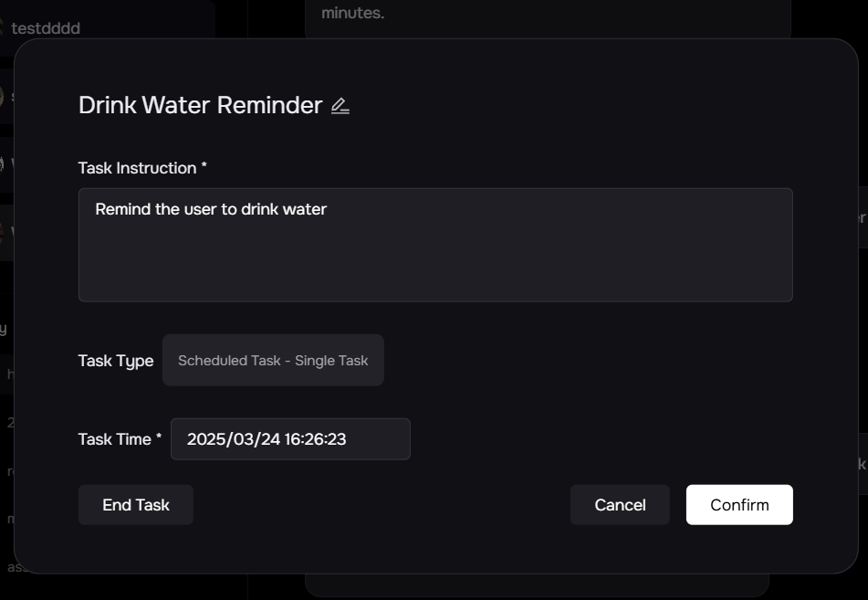The width and height of the screenshot is (868, 600).
Task: Click the edit pencil icon beside the title
Action: coord(340,106)
